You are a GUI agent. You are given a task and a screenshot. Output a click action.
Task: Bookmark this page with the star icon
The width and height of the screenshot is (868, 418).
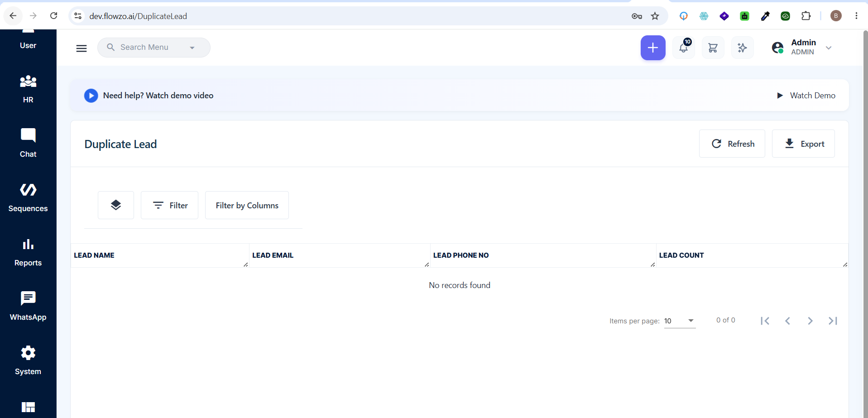(x=655, y=16)
